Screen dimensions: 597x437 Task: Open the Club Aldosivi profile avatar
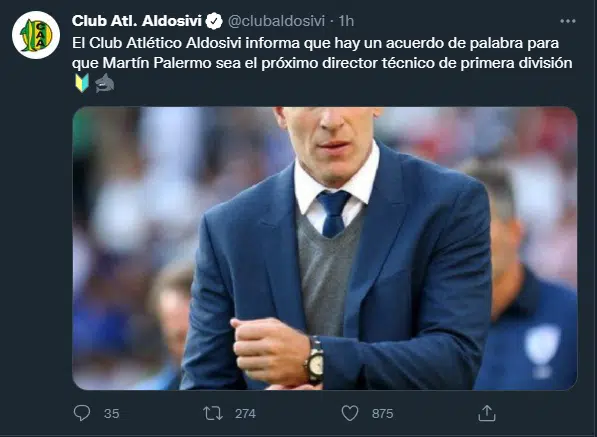pos(36,35)
